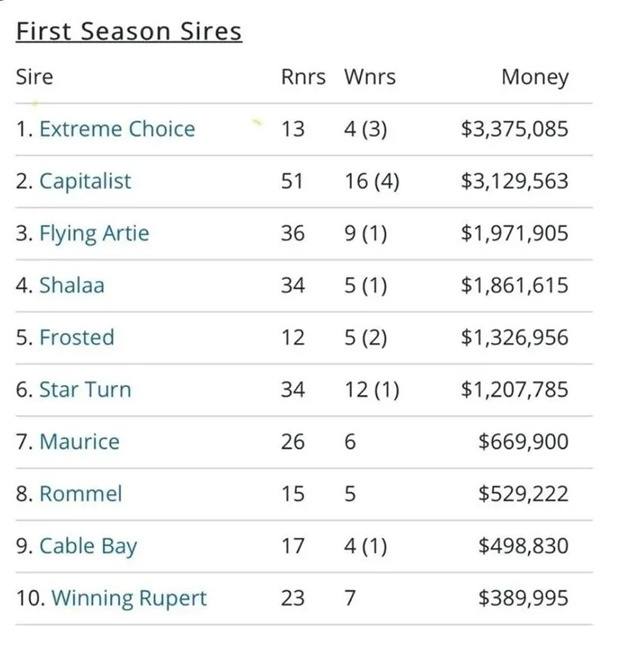Screen dimensions: 640x650
Task: Click the Rnrs column header
Action: 303,77
